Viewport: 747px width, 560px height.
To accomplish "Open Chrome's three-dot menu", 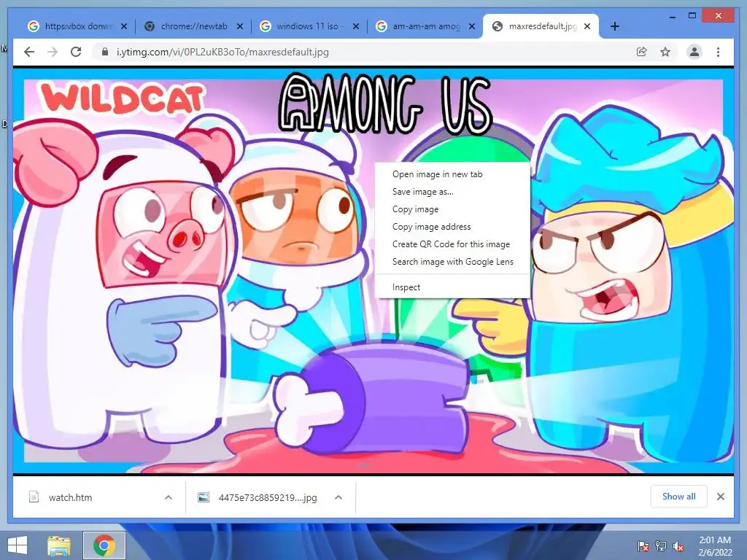I will coord(718,52).
